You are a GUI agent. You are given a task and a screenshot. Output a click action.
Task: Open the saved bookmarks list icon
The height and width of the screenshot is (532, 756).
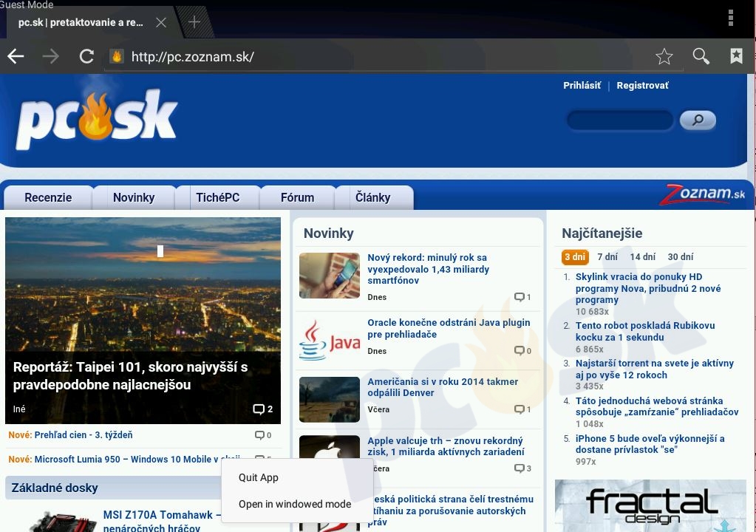click(736, 56)
